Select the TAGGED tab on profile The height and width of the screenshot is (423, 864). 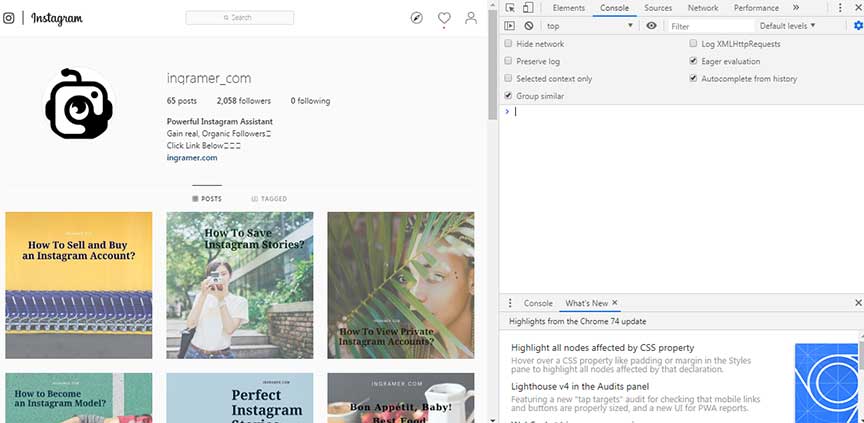(269, 199)
